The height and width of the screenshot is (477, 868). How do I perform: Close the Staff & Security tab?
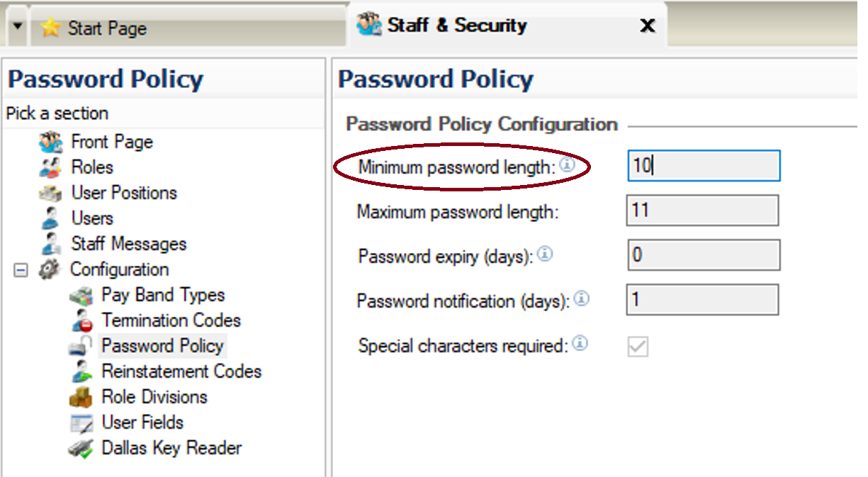(647, 26)
